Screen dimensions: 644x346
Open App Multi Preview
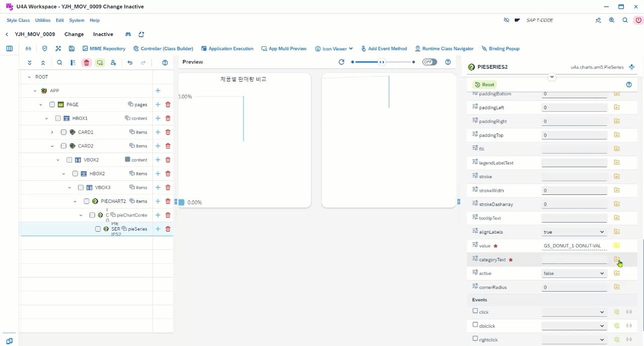(284, 49)
